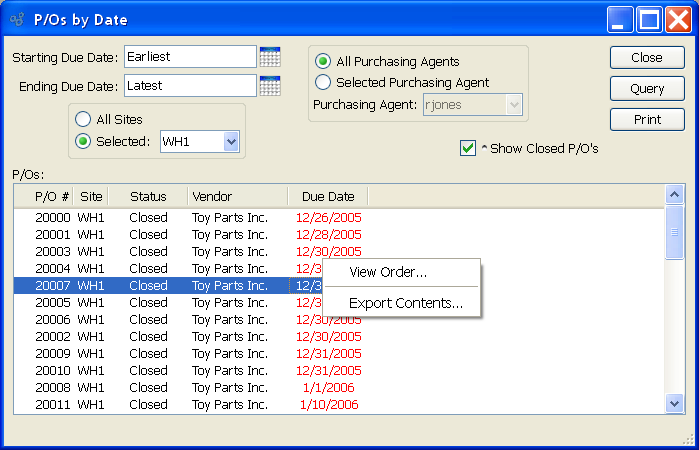Click the P/Os by Date title bar icon
The image size is (699, 450).
coord(17,19)
